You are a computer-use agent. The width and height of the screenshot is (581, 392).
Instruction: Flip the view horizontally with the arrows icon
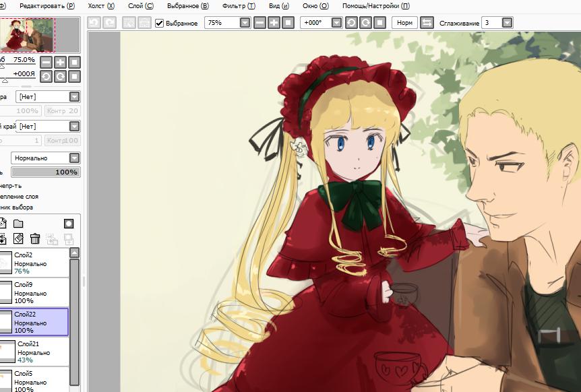point(427,23)
